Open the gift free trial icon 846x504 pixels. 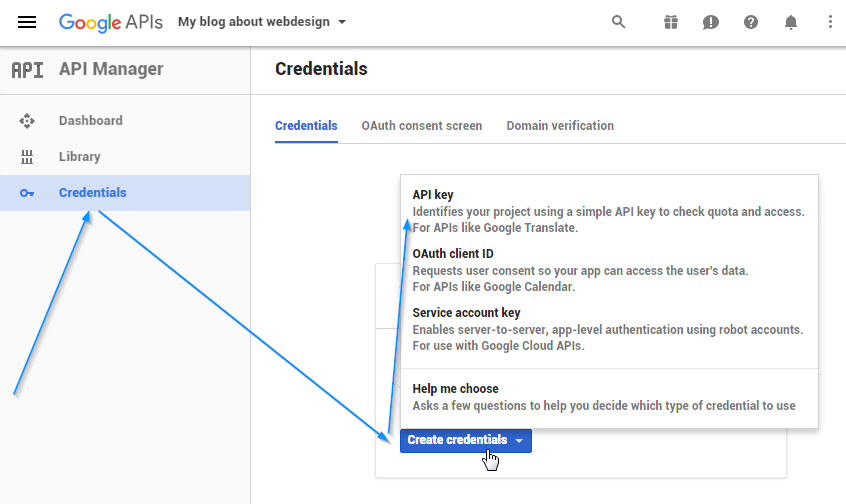click(671, 22)
